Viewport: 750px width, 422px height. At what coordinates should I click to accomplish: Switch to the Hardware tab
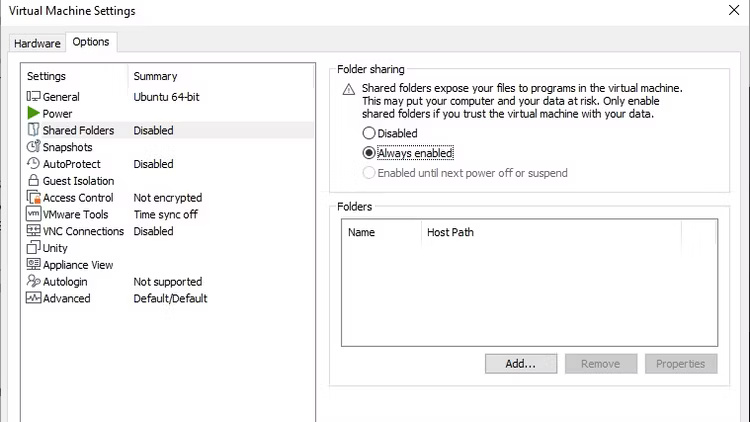click(37, 43)
